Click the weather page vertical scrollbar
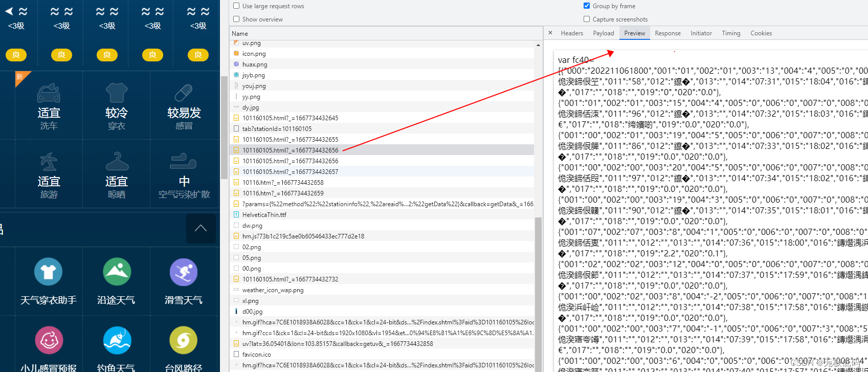Viewport: 868px width, 372px height. tap(224, 128)
